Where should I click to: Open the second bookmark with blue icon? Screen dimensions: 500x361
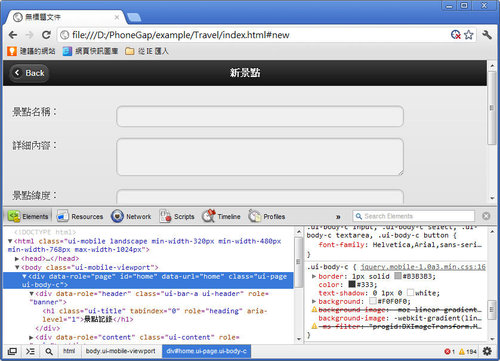[90, 51]
